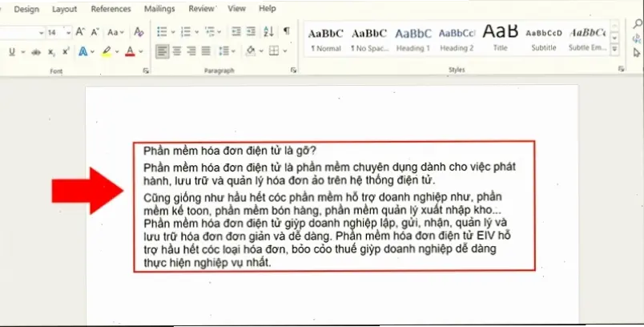
Task: Apply underline to selected text
Action: (11, 52)
